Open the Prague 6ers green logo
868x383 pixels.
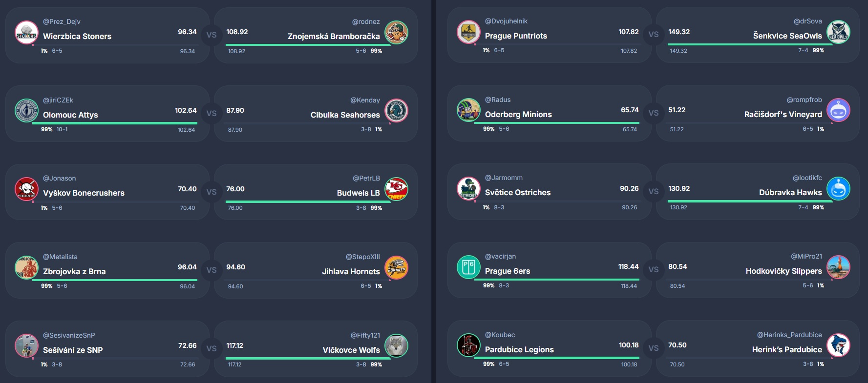[x=468, y=267]
